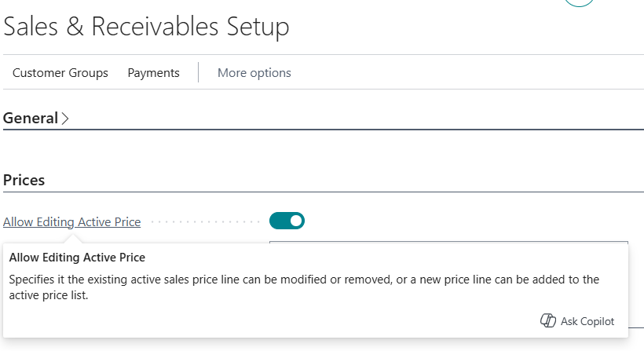Focus the input field partly hidden behind tooltip
The width and height of the screenshot is (644, 351).
click(448, 243)
